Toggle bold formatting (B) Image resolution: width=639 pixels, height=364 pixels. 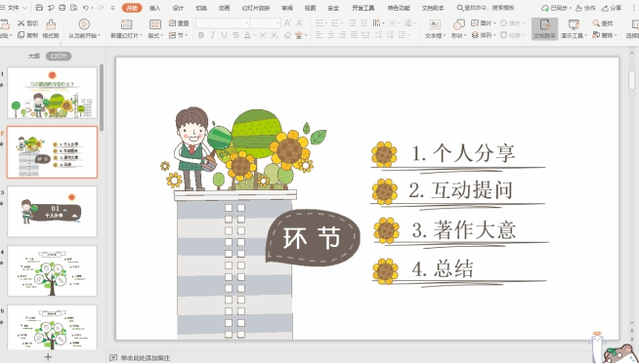tap(201, 35)
